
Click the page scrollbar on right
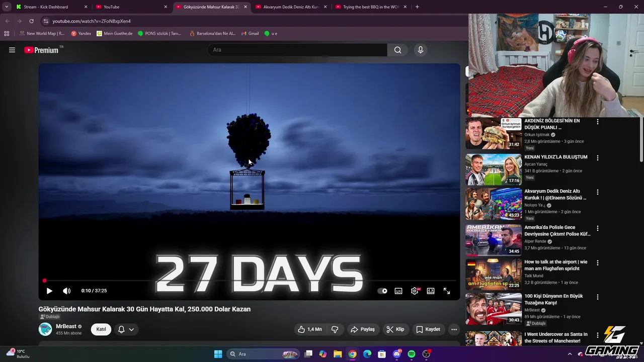641,140
